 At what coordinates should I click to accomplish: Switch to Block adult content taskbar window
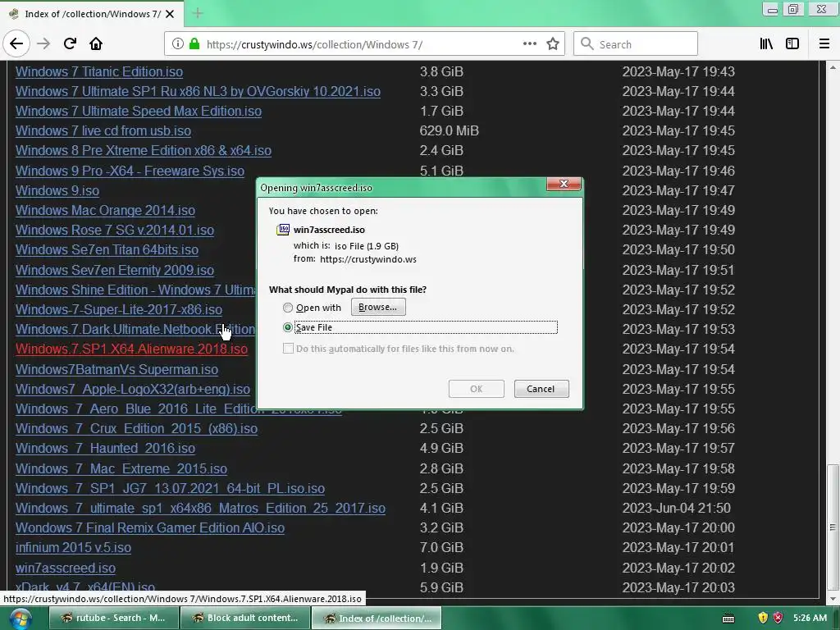[x=245, y=619]
